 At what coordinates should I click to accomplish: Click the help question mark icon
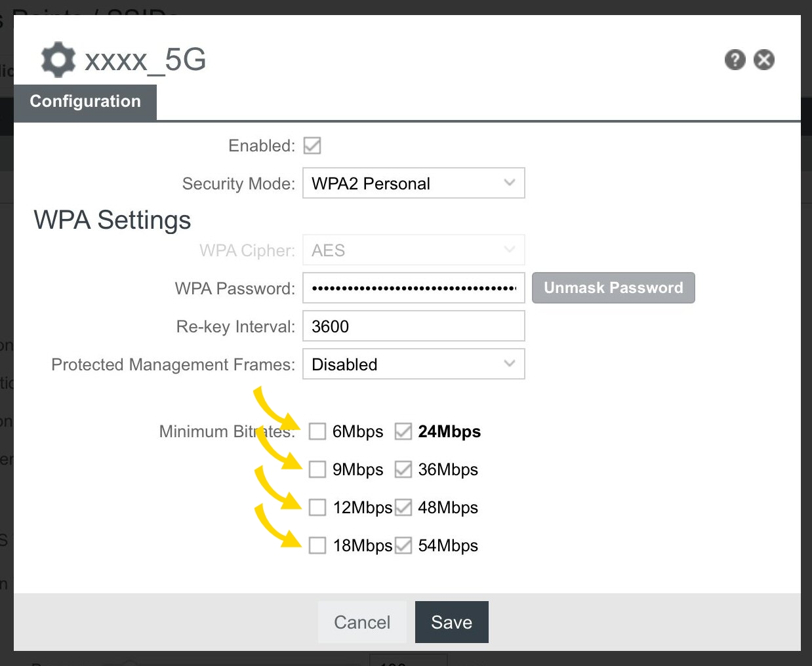tap(735, 60)
